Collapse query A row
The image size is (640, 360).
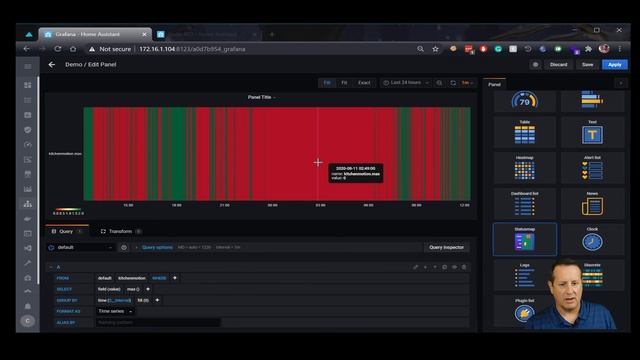[51, 267]
